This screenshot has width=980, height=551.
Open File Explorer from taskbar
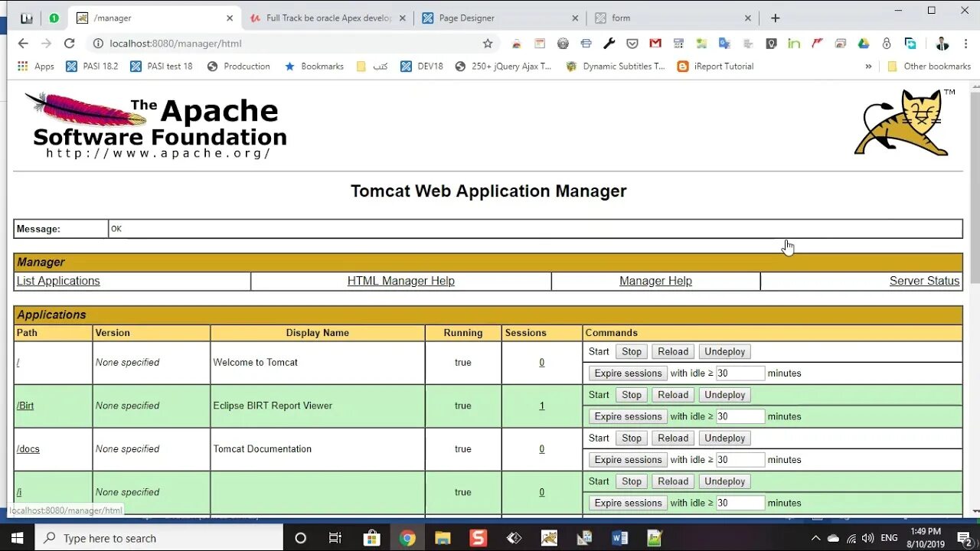click(443, 538)
